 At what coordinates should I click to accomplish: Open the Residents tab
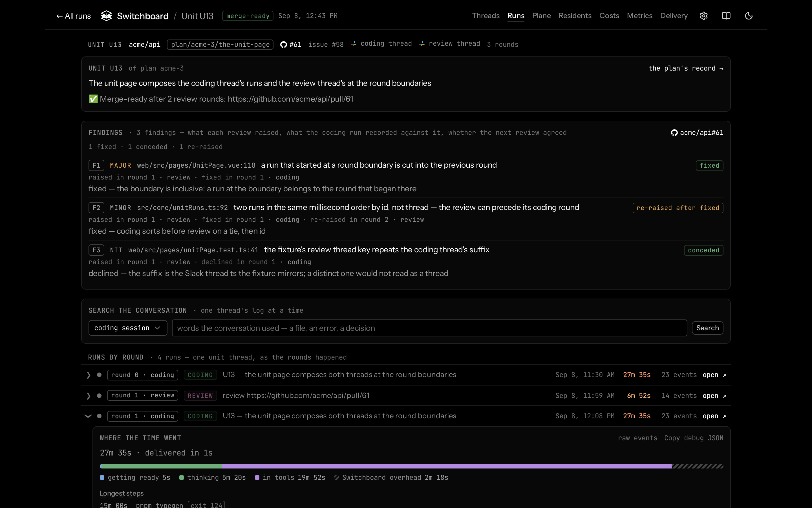[x=575, y=16]
